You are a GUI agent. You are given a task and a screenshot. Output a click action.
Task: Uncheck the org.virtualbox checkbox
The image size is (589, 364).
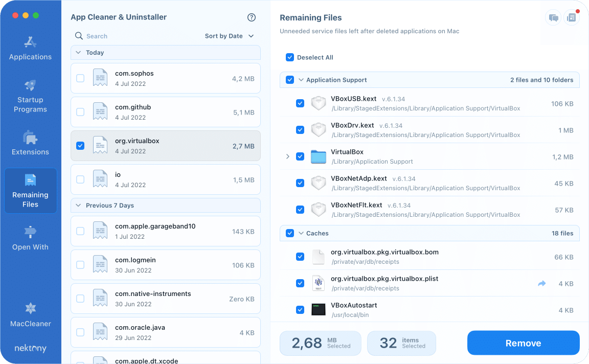[x=80, y=146]
